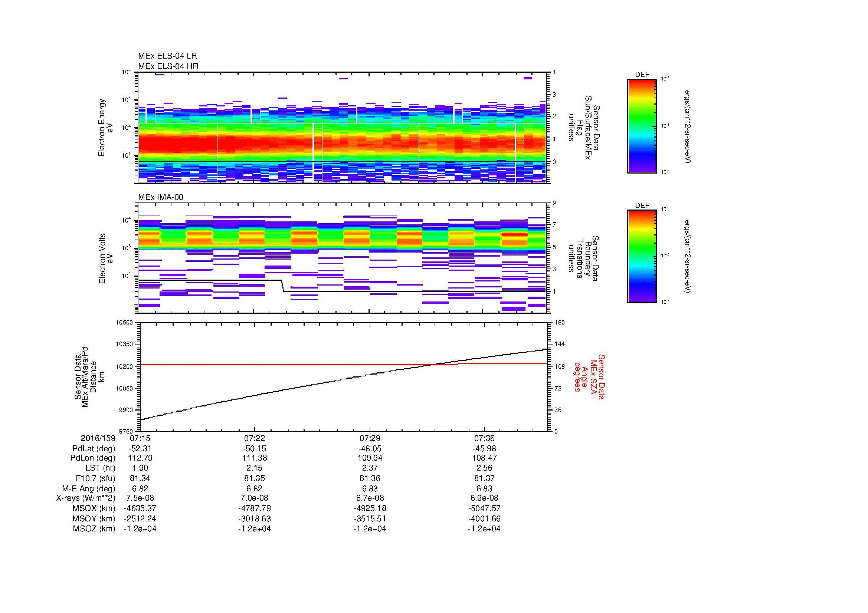
Task: Click the X-rays value 6.7e-08
Action: click(370, 498)
